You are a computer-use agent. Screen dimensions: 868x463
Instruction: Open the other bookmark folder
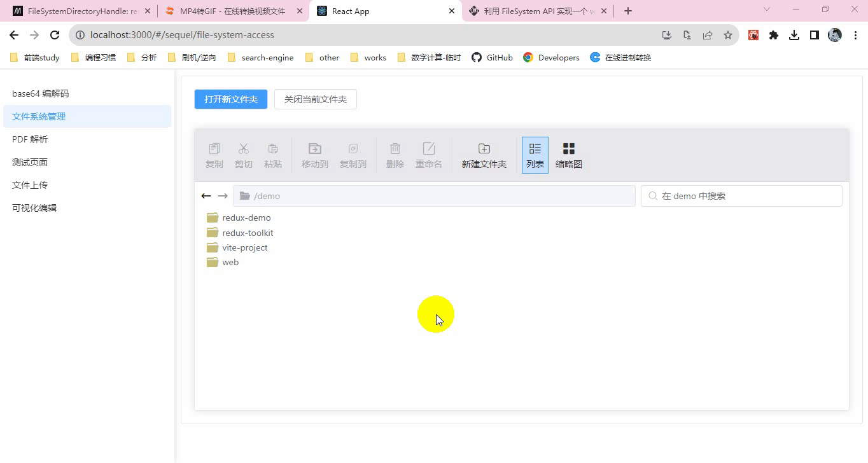(323, 57)
